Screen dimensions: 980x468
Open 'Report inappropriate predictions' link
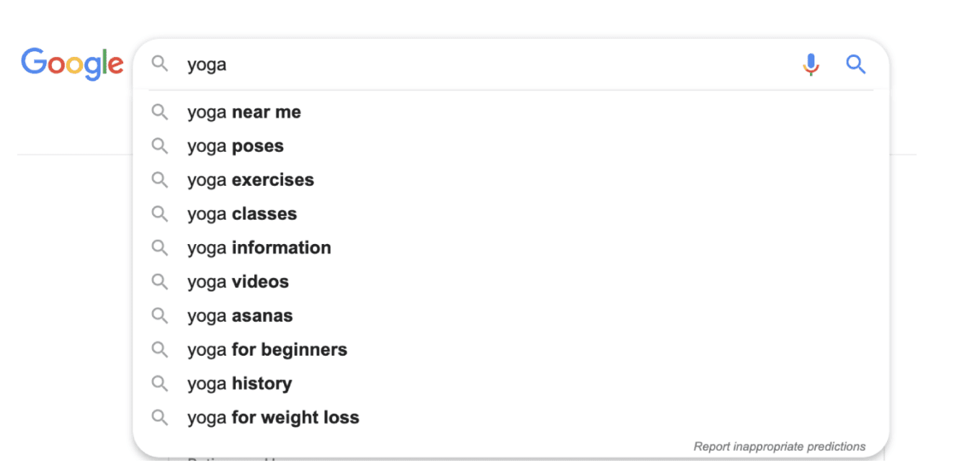780,446
